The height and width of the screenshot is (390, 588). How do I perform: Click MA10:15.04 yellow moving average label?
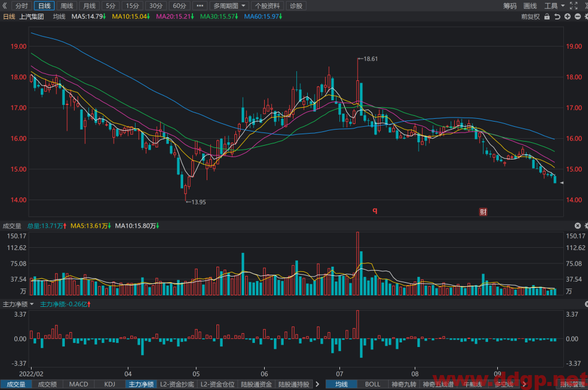coord(131,17)
